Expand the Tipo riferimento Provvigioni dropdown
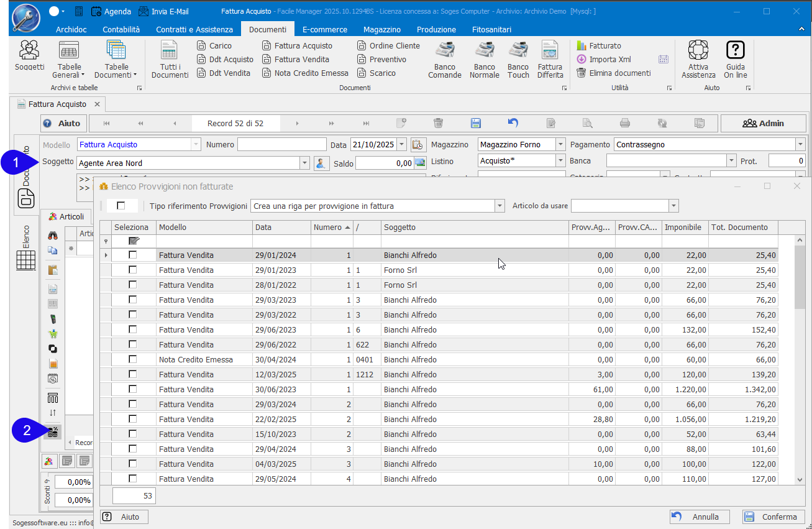Image resolution: width=812 pixels, height=529 pixels. click(x=500, y=206)
